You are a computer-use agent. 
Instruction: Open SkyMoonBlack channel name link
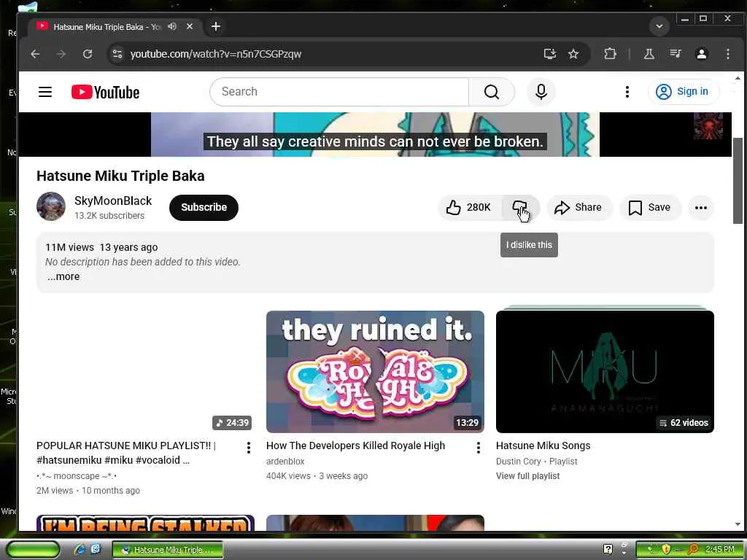point(113,201)
